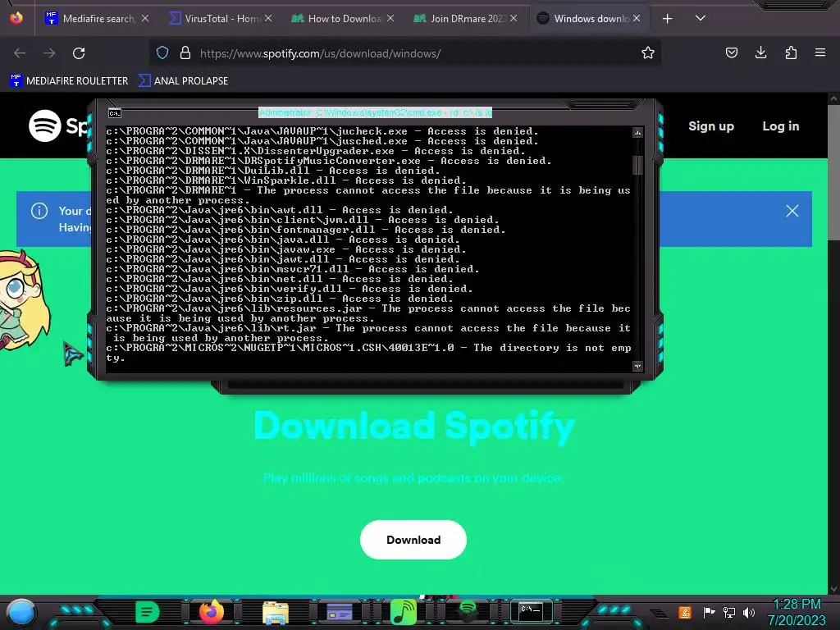Click the browser page scrollbar thumb
The height and width of the screenshot is (630, 840).
(833, 171)
